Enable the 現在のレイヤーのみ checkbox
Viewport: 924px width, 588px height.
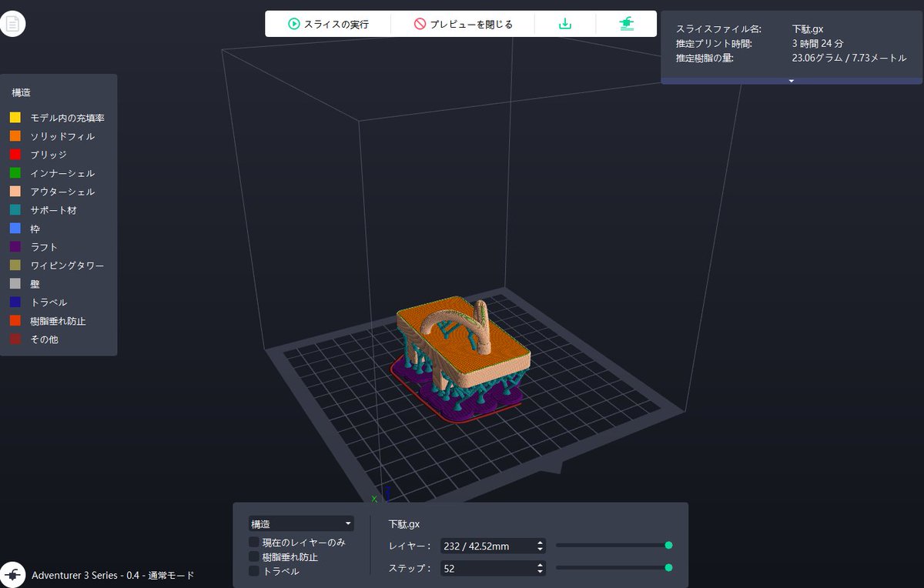(254, 541)
